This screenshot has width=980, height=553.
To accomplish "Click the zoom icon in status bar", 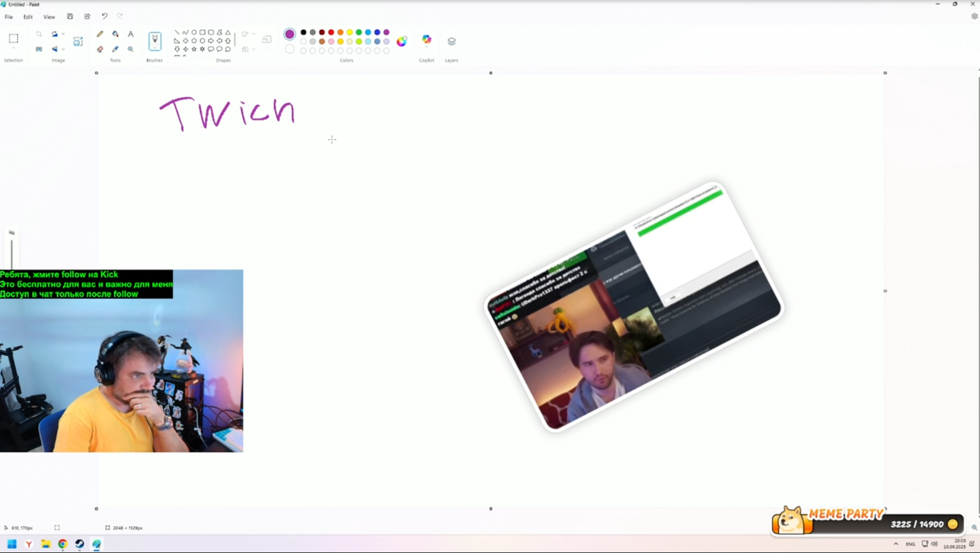I will tap(974, 528).
